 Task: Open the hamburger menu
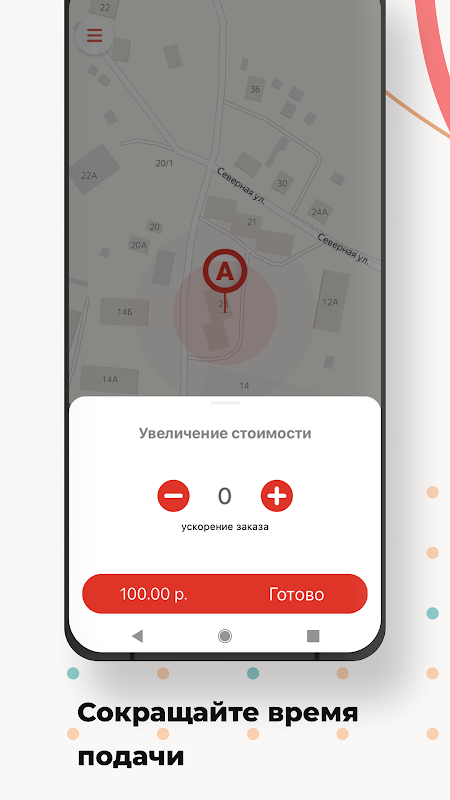click(94, 35)
